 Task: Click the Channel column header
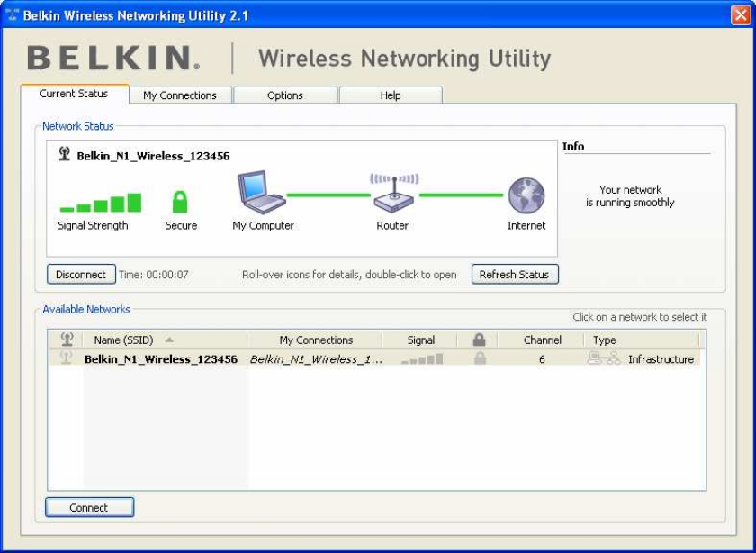pos(542,340)
